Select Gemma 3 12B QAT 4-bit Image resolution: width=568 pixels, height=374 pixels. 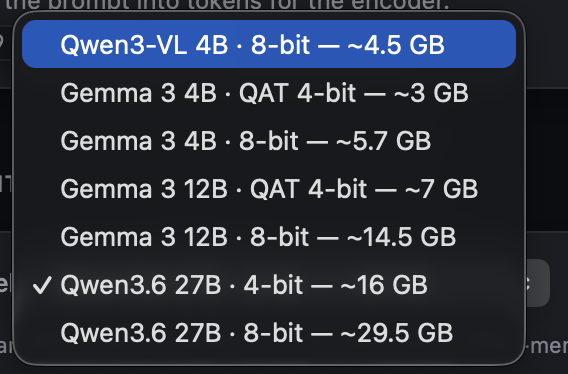click(269, 188)
